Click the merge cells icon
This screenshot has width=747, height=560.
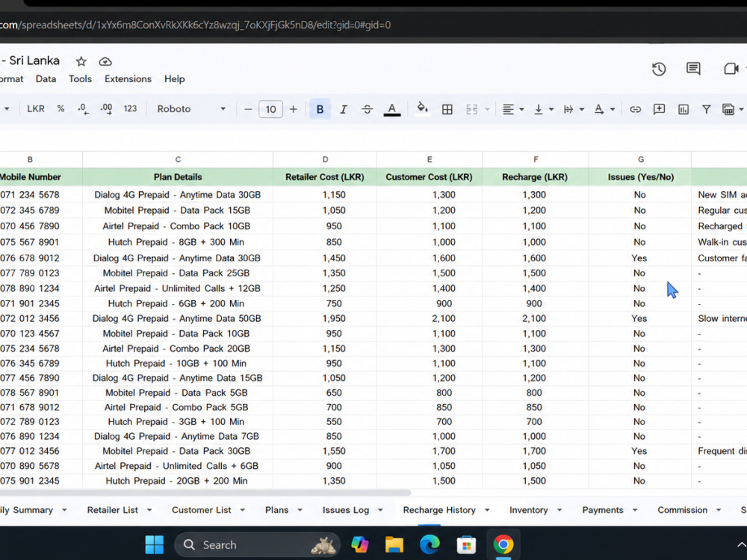[471, 110]
